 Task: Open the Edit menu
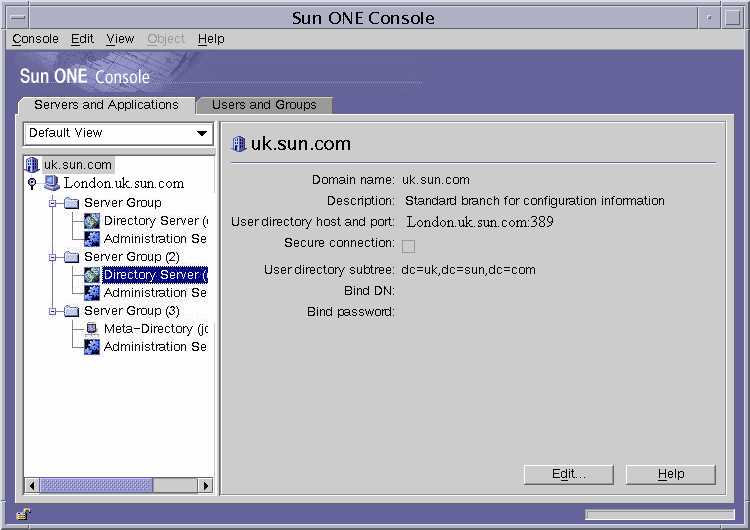pos(82,39)
